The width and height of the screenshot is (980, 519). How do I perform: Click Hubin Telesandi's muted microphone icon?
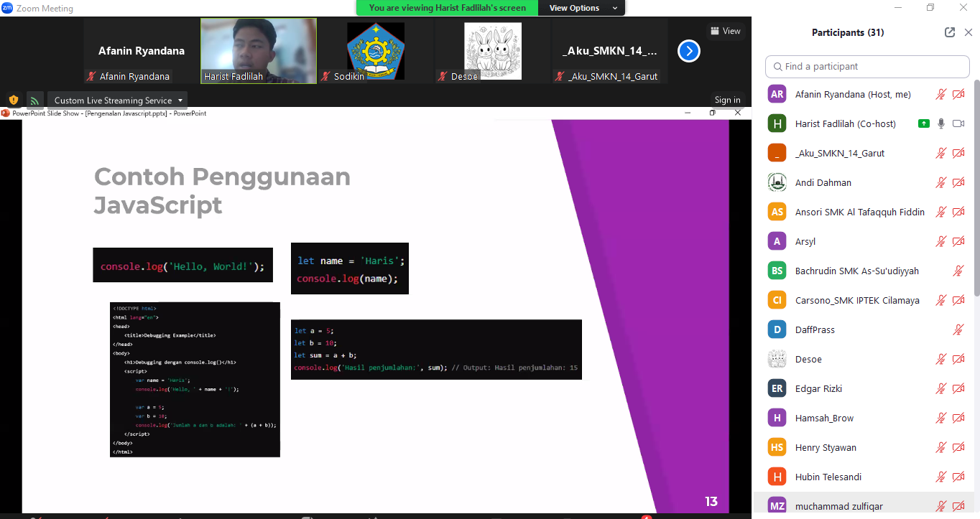click(940, 477)
